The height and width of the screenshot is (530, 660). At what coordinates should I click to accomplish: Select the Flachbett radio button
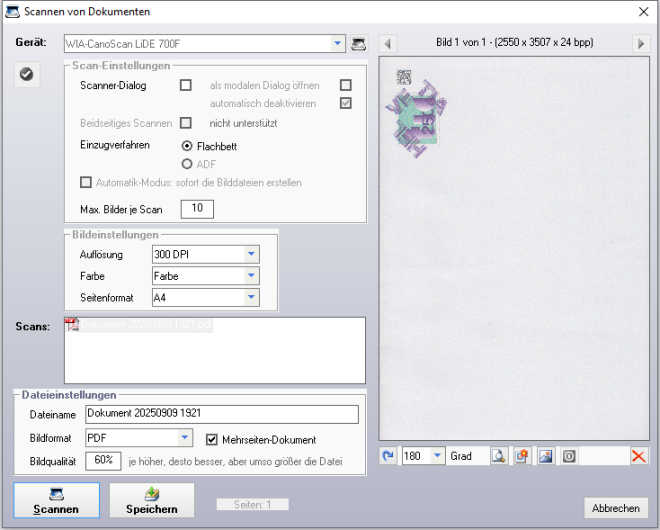click(x=187, y=145)
